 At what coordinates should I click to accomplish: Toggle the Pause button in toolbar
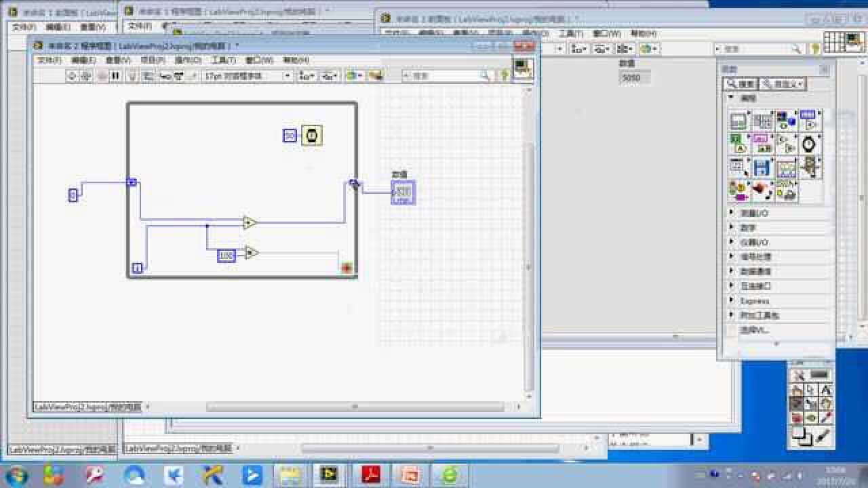pyautogui.click(x=116, y=76)
